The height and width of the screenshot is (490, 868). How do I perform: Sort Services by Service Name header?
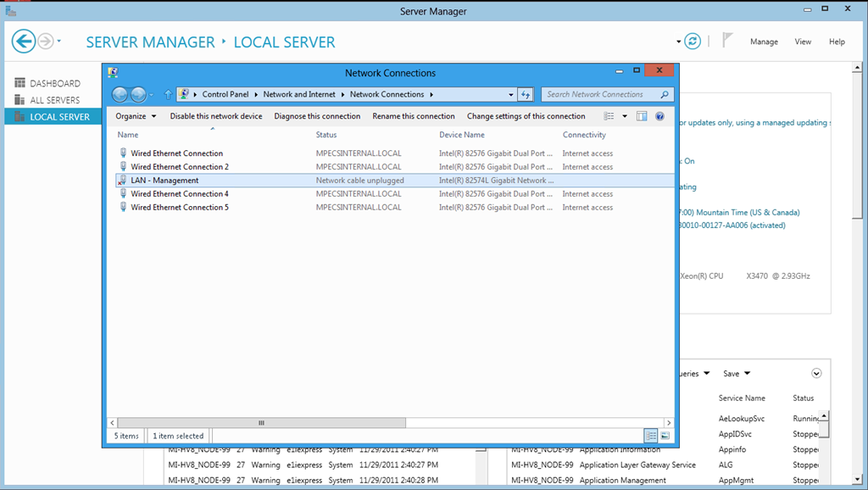742,398
